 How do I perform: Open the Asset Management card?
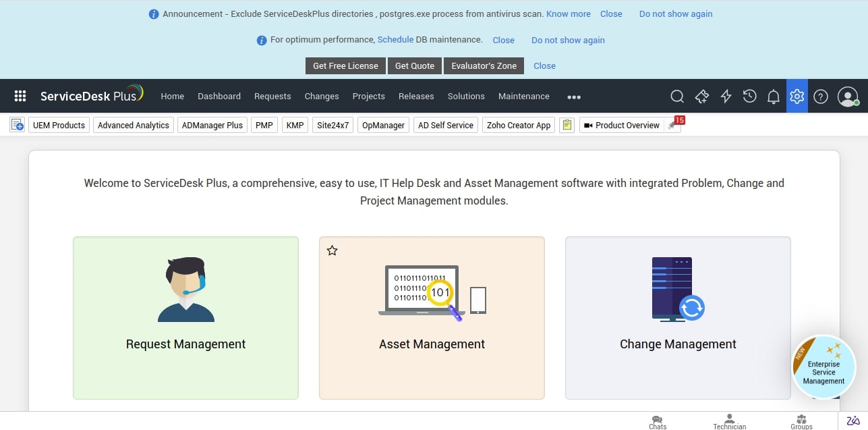coord(432,317)
